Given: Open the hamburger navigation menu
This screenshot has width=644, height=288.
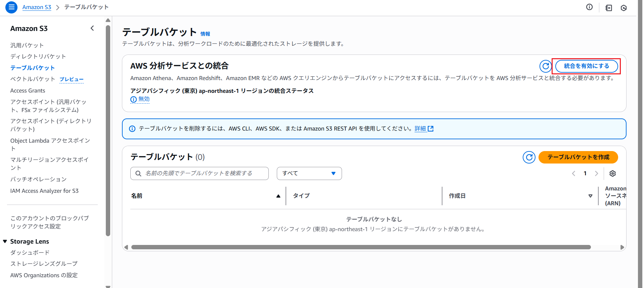Looking at the screenshot, I should pos(11,7).
